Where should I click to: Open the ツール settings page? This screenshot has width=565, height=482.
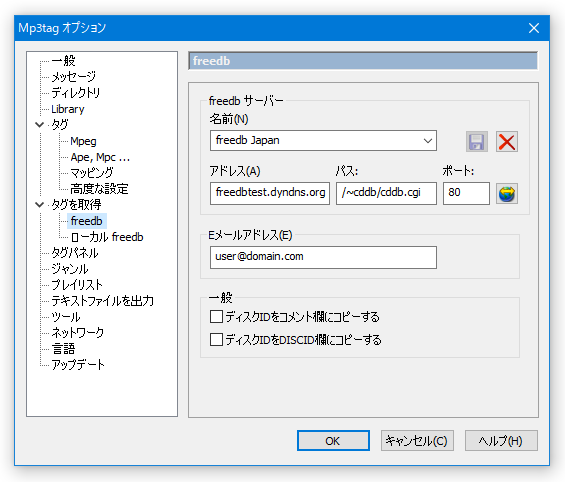66,317
